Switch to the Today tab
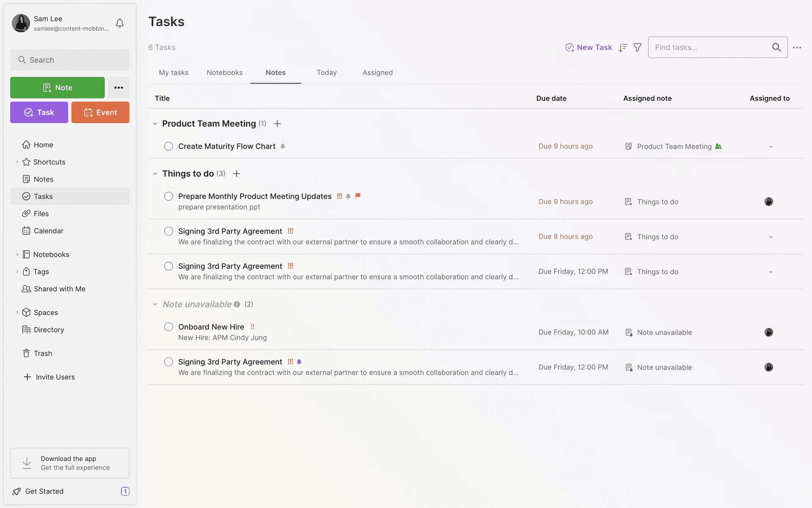The image size is (812, 508). click(326, 73)
